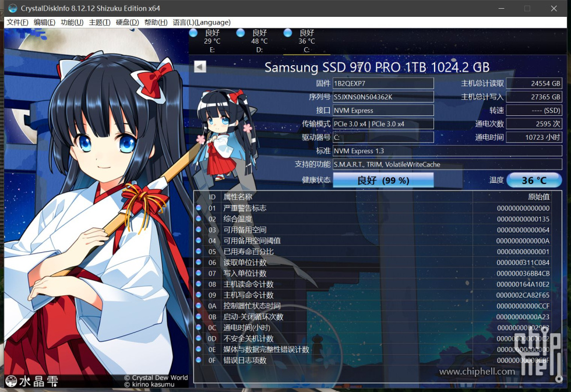Open the 语言(L)(Language) menu
Image resolution: width=571 pixels, height=392 pixels.
(x=202, y=22)
